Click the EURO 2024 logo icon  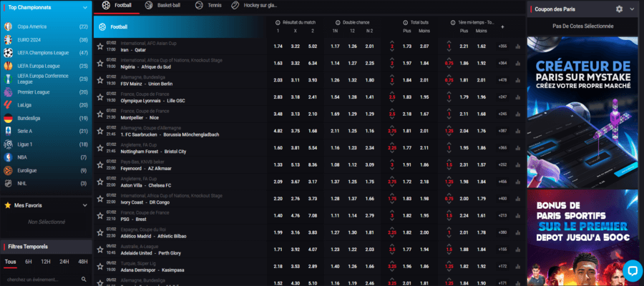[8, 40]
